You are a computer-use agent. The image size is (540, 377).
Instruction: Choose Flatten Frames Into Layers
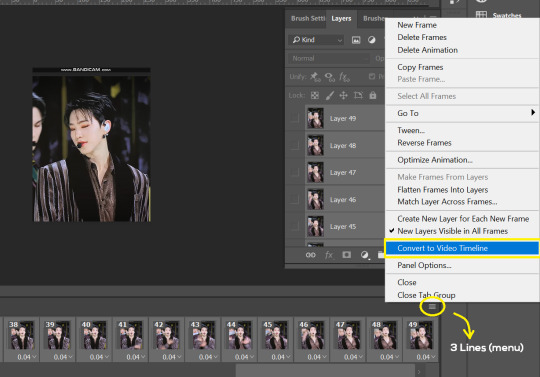[x=443, y=190]
